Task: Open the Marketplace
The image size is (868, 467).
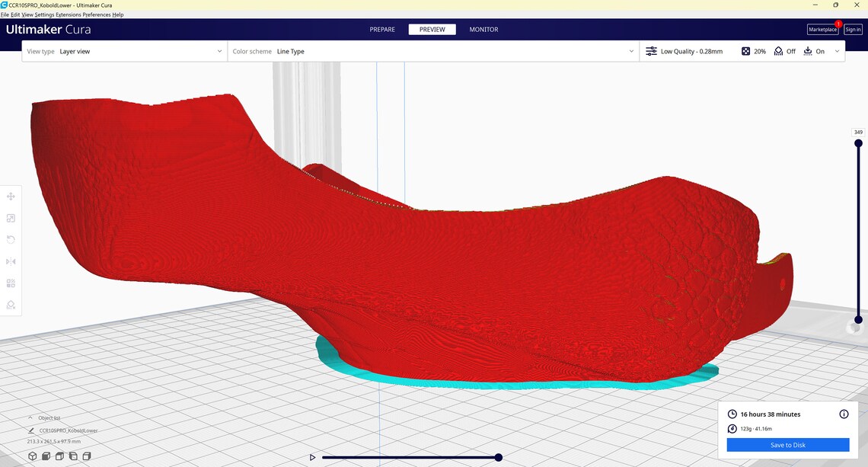Action: pyautogui.click(x=822, y=29)
